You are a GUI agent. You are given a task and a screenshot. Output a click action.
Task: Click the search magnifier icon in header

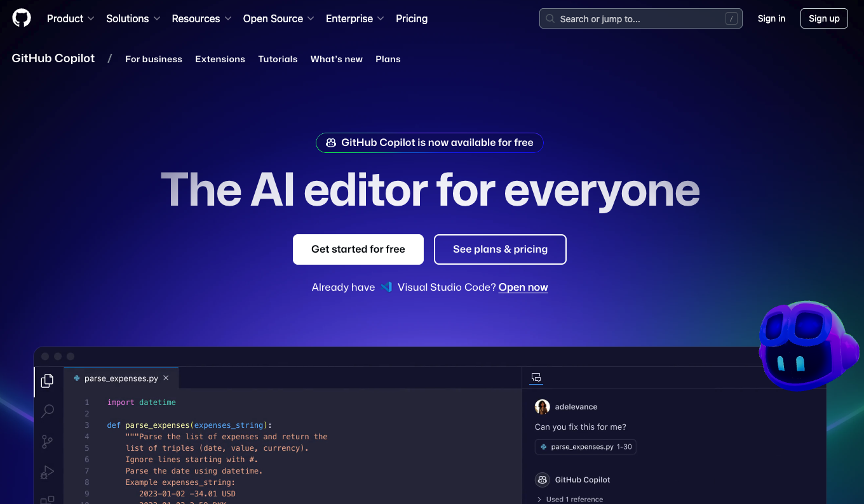pyautogui.click(x=550, y=19)
